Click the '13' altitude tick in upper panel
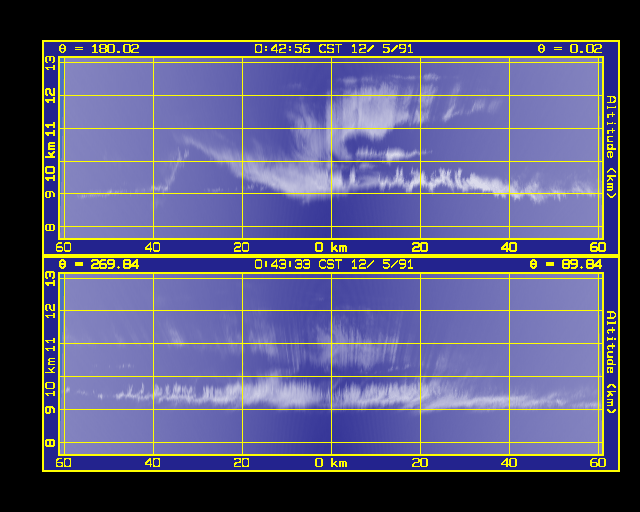The image size is (640, 512). (50, 63)
